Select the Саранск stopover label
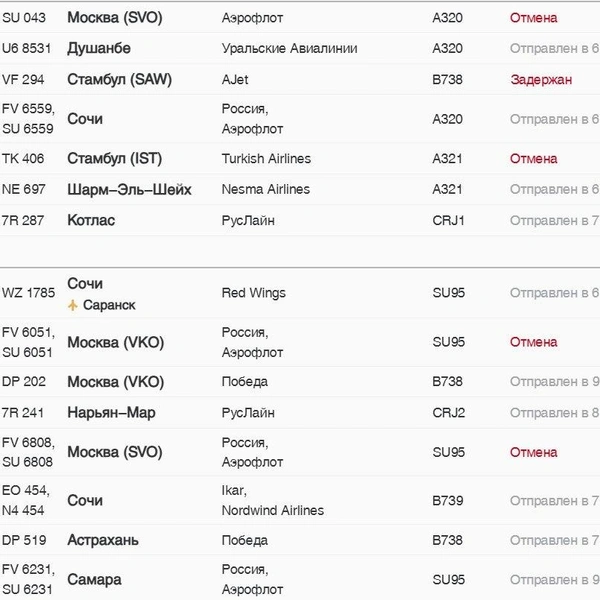 click(x=109, y=305)
